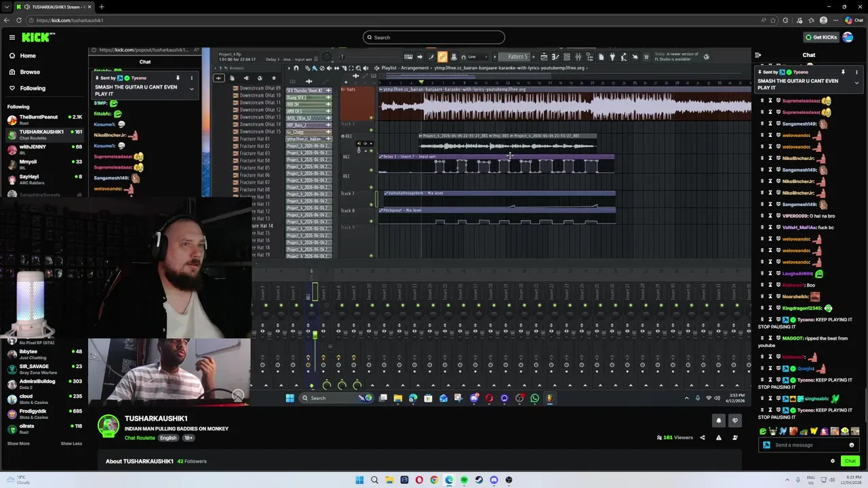Viewport: 868px width, 488px height.
Task: Open the FL Studio plugin plug icon
Action: click(612, 57)
